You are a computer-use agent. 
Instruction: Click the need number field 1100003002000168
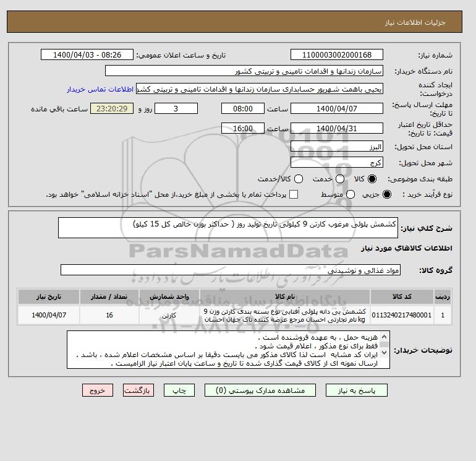click(x=337, y=54)
